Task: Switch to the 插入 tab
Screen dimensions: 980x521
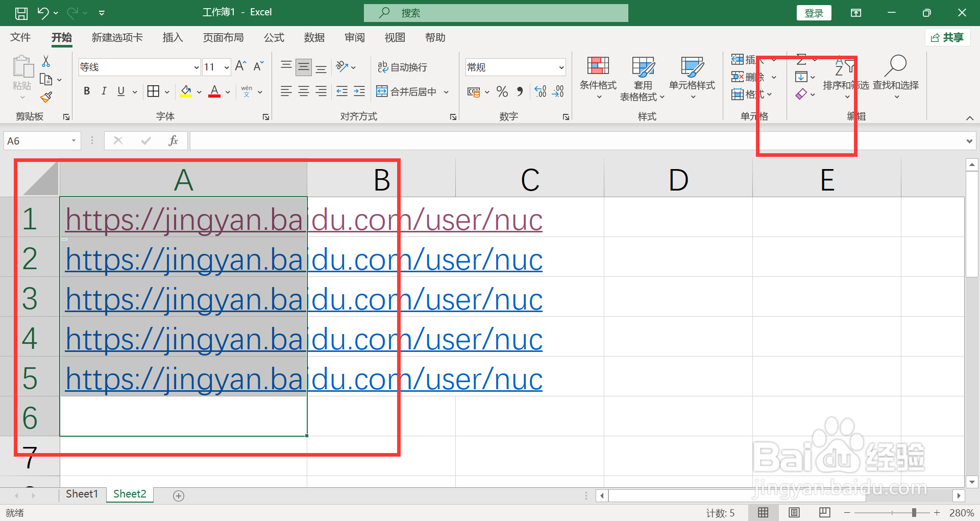Action: pyautogui.click(x=173, y=37)
